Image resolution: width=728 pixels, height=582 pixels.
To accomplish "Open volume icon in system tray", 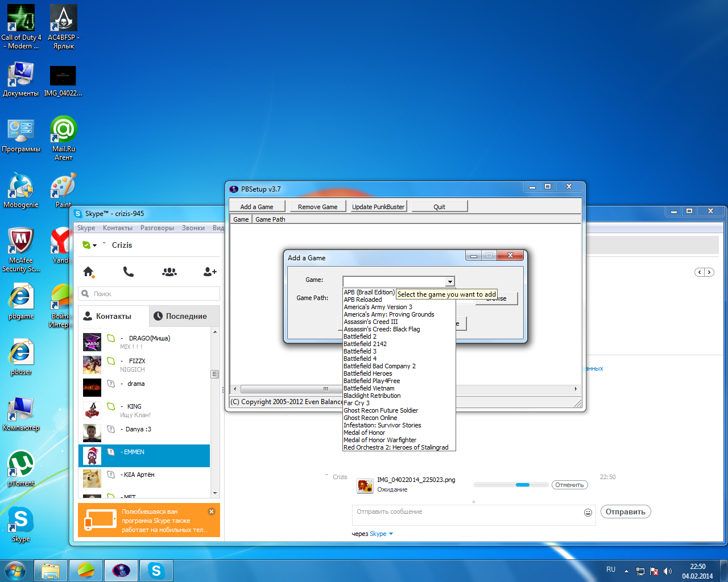I will (x=668, y=571).
